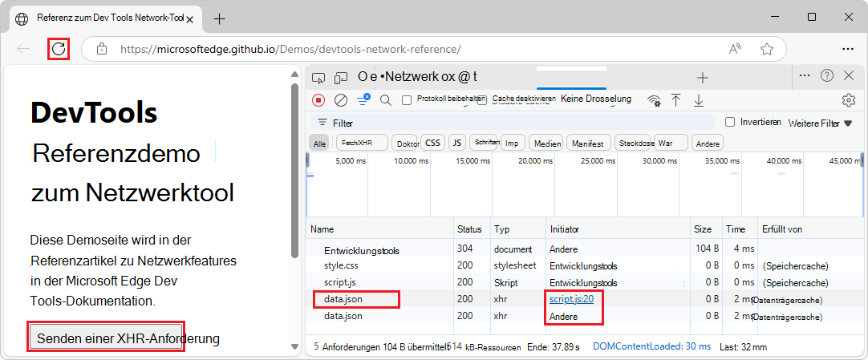Open Network settings gear icon
The image size is (868, 360).
(x=848, y=100)
